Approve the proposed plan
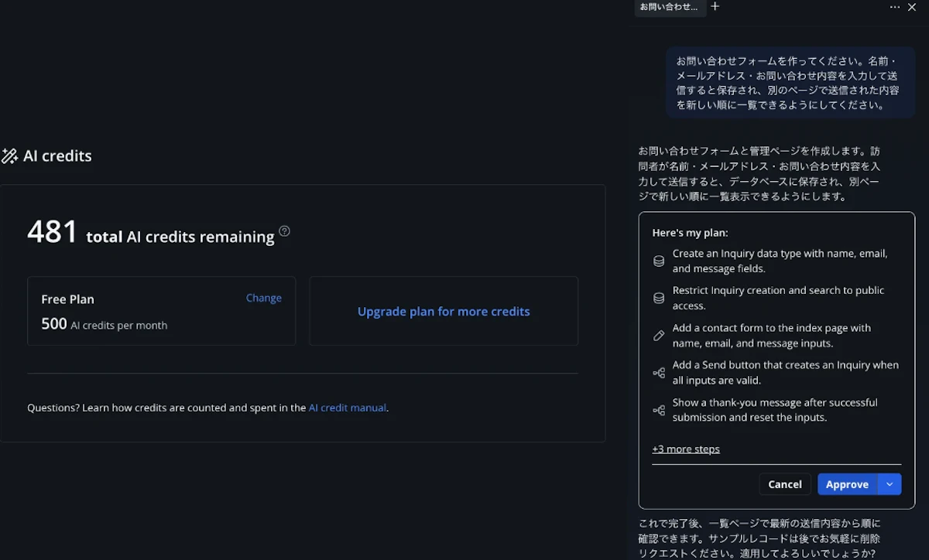This screenshot has width=929, height=560. coord(848,484)
